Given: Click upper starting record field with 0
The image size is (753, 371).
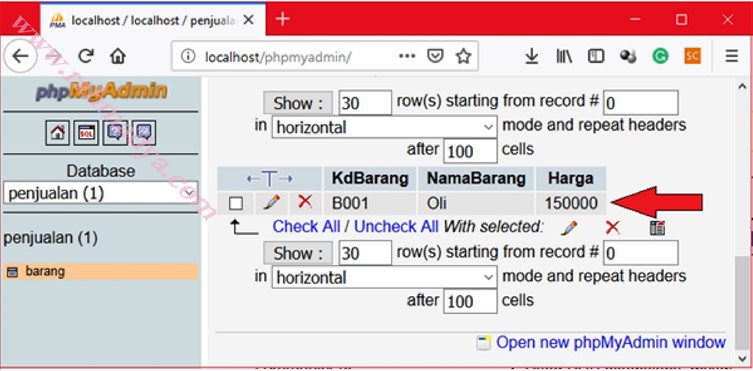Looking at the screenshot, I should tap(641, 103).
